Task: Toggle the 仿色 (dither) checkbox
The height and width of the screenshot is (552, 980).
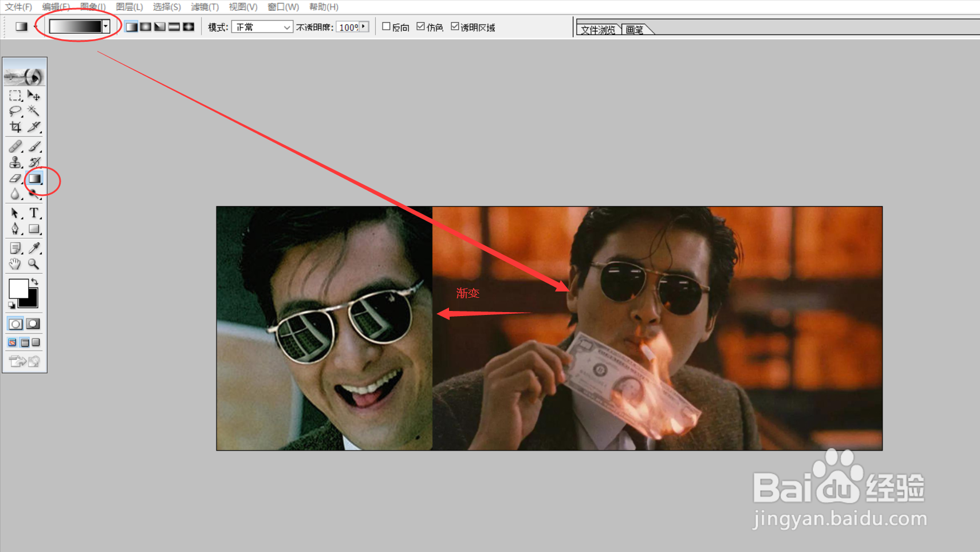Action: [x=421, y=26]
